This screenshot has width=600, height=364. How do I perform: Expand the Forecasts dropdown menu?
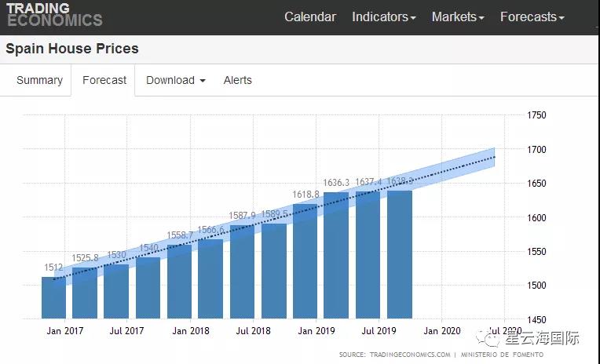click(x=532, y=16)
